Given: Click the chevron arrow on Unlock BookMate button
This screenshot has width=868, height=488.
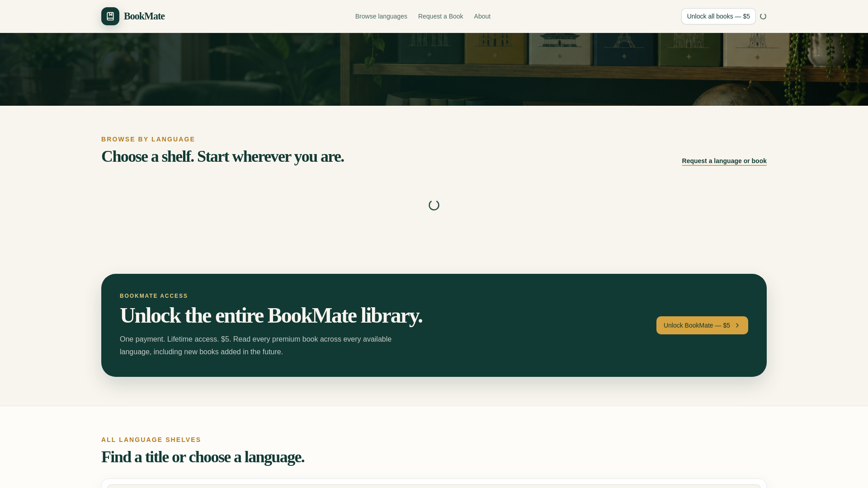Looking at the screenshot, I should pos(737,325).
